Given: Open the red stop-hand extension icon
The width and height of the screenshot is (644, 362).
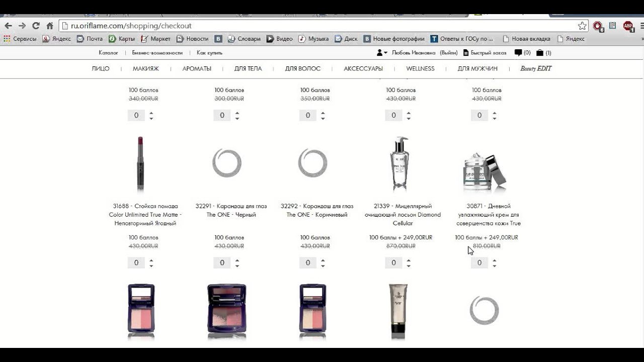Looking at the screenshot, I should coord(598,26).
